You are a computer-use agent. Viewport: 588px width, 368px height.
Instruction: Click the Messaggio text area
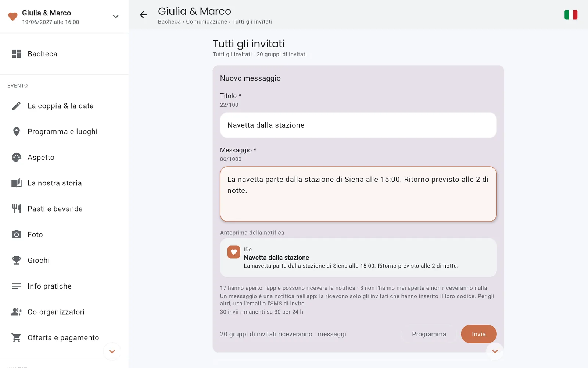click(358, 194)
